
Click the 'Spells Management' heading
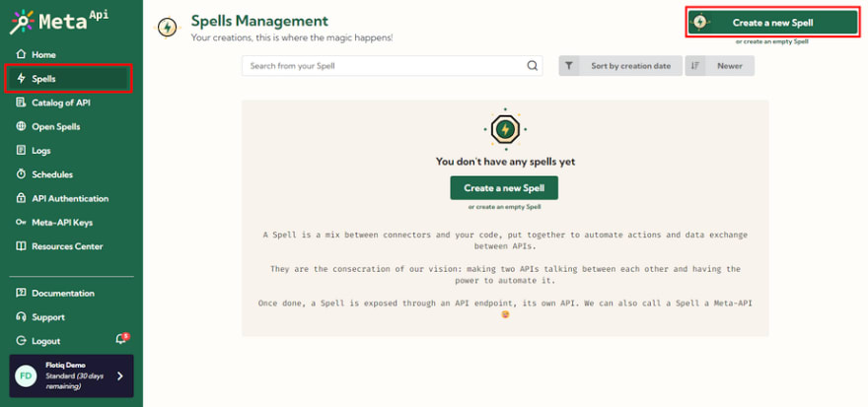pos(259,21)
